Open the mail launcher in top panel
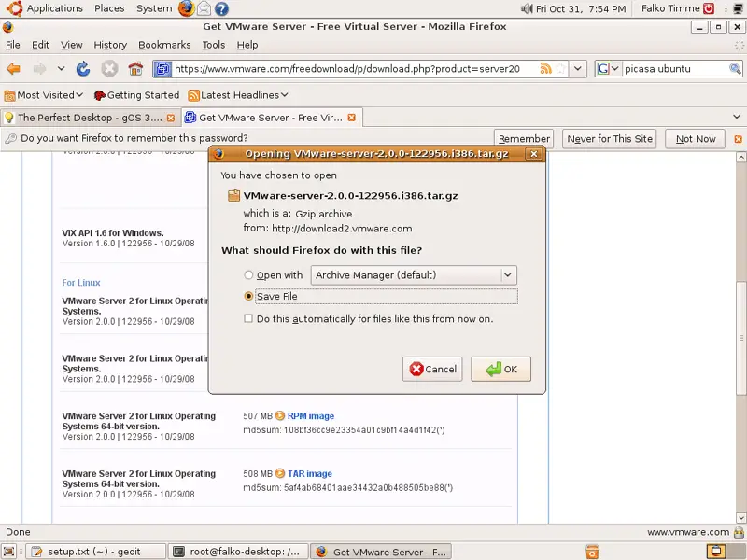The width and height of the screenshot is (747, 560). click(x=204, y=8)
